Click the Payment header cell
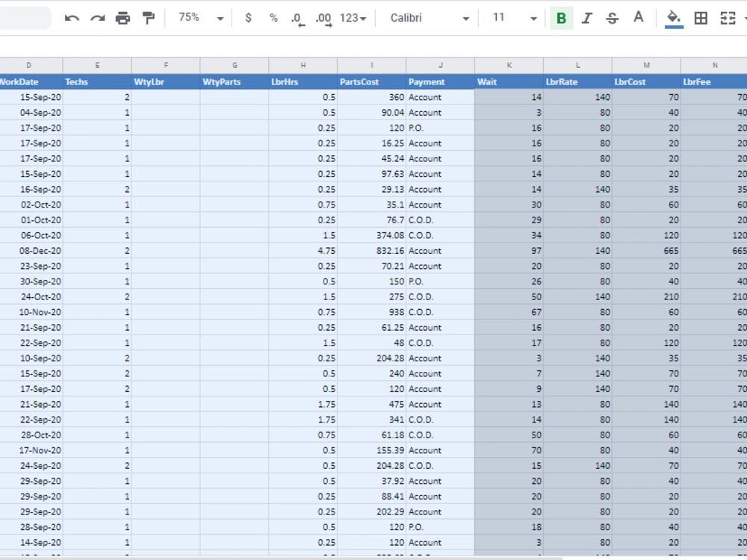This screenshot has width=747, height=560. click(440, 82)
